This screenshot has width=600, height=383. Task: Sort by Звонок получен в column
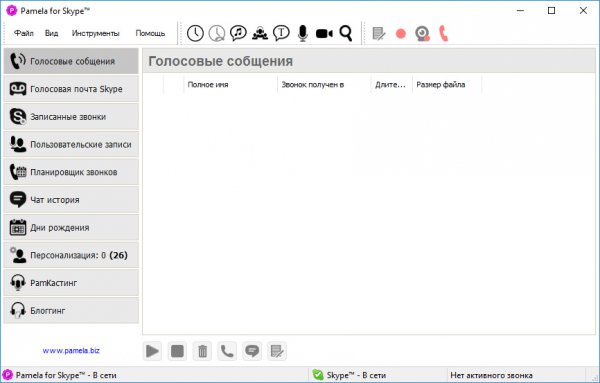click(x=324, y=85)
